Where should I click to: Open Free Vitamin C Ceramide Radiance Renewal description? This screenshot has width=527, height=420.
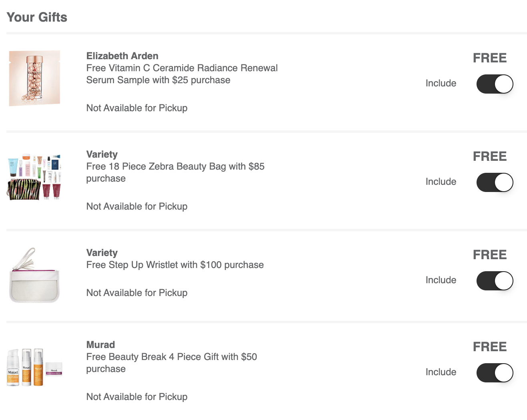click(x=182, y=74)
